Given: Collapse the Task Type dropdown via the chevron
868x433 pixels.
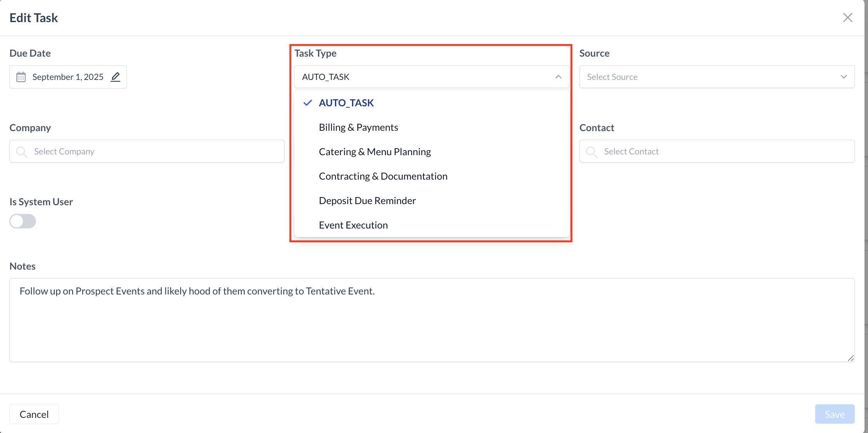Looking at the screenshot, I should 558,77.
